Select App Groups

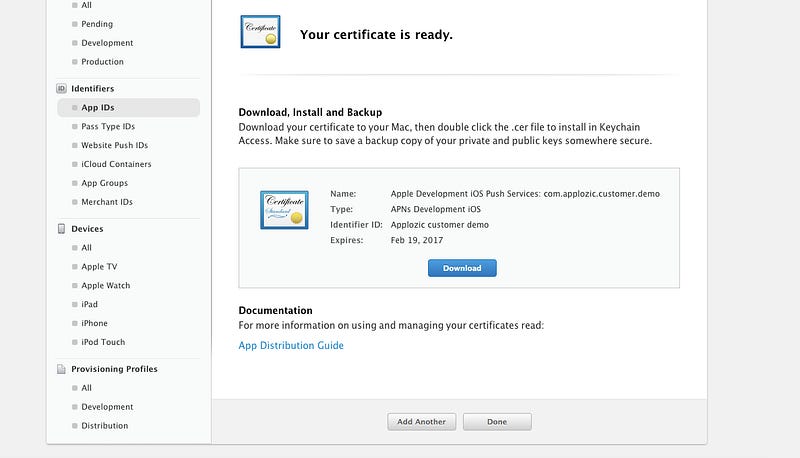click(105, 183)
